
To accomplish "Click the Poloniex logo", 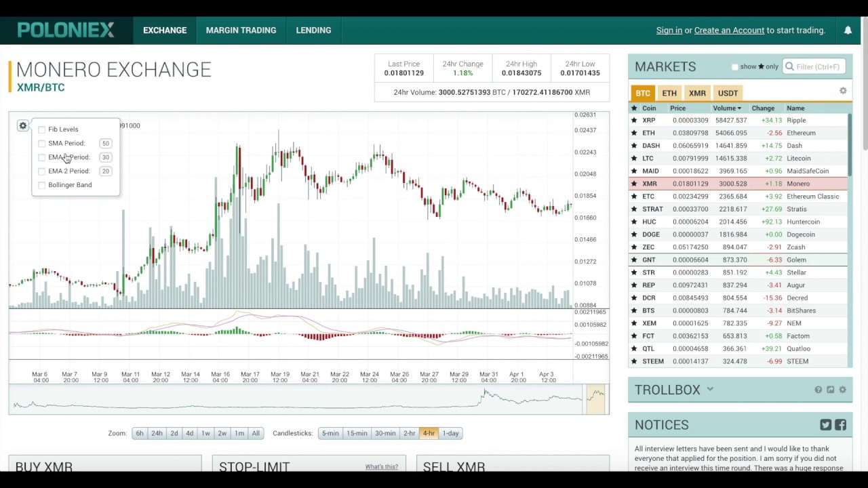I will pyautogui.click(x=66, y=30).
